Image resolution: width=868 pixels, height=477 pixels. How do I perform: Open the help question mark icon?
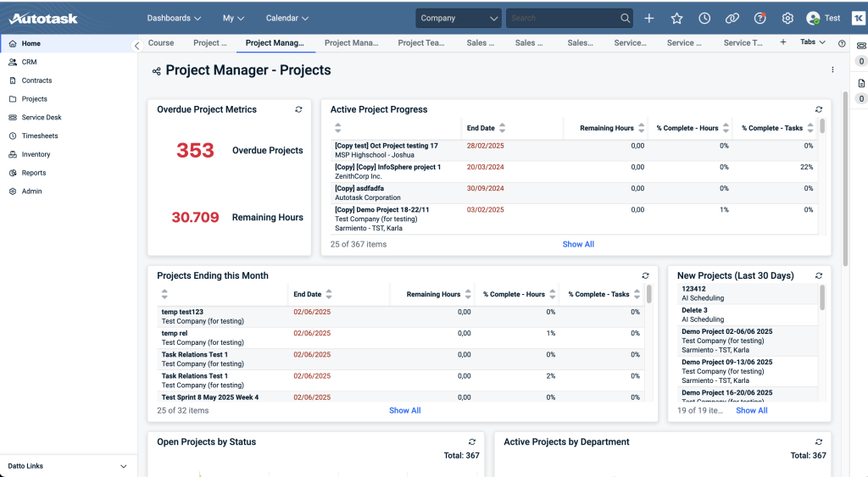[x=760, y=19]
